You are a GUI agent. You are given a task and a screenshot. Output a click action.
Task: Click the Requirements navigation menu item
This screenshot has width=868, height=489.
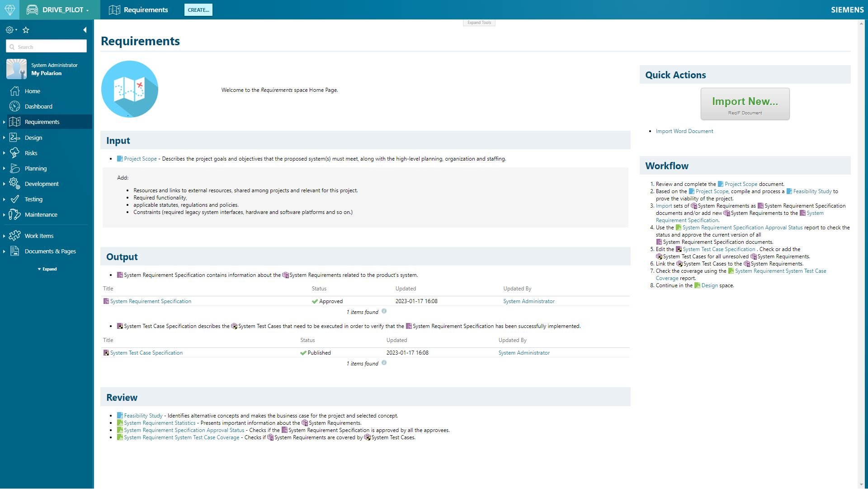pos(42,121)
